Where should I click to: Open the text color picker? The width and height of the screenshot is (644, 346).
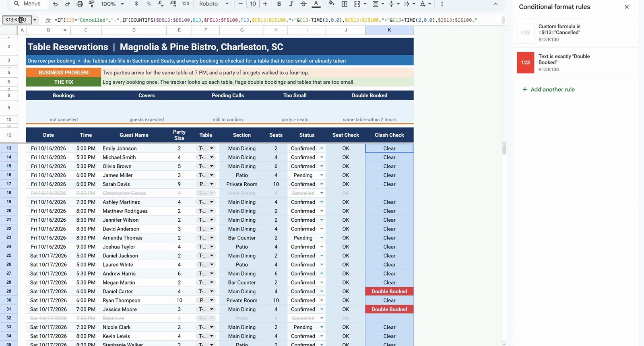pyautogui.click(x=316, y=4)
